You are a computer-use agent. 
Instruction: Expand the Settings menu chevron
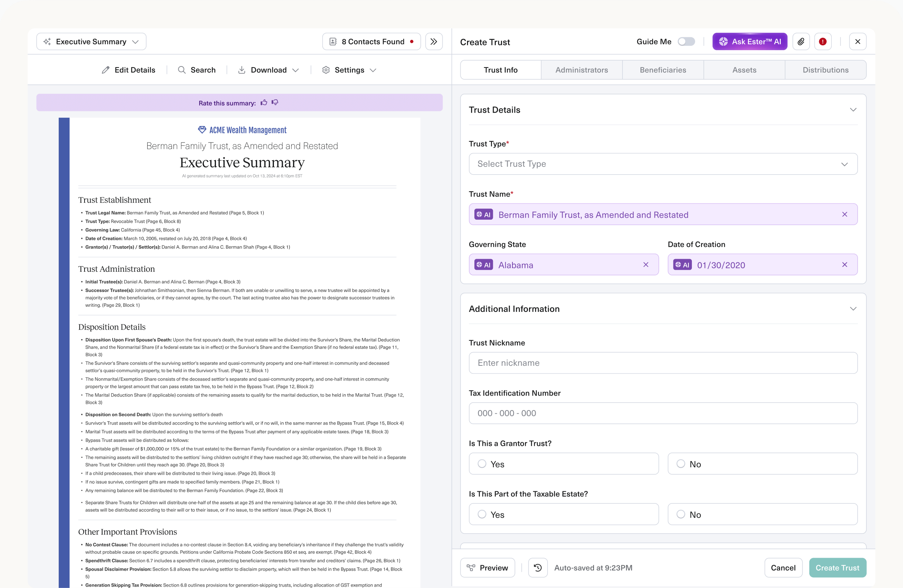click(372, 70)
